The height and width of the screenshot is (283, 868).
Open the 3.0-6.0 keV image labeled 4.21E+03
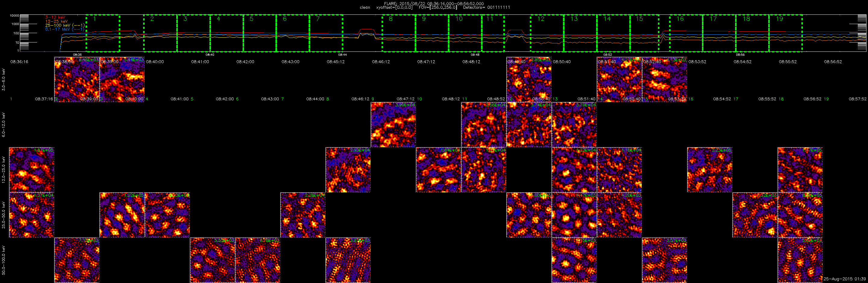619,79
